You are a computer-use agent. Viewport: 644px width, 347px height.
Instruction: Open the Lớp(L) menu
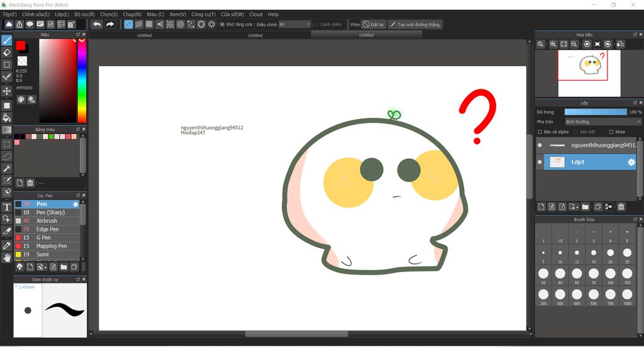(62, 14)
